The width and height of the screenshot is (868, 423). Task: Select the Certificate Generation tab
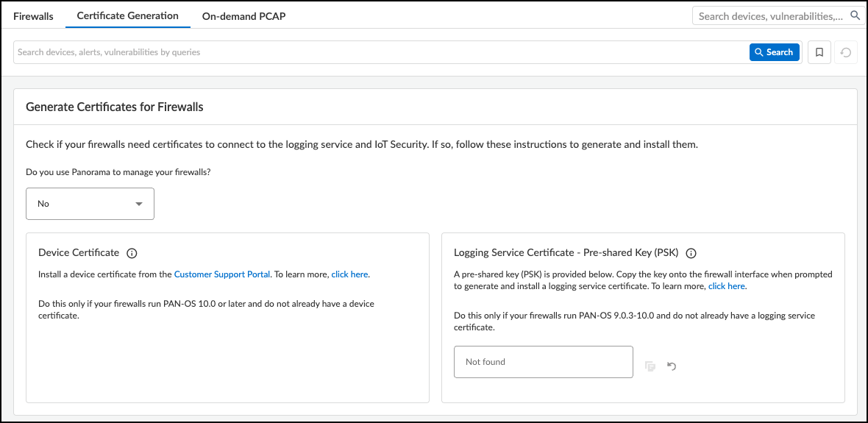click(127, 15)
